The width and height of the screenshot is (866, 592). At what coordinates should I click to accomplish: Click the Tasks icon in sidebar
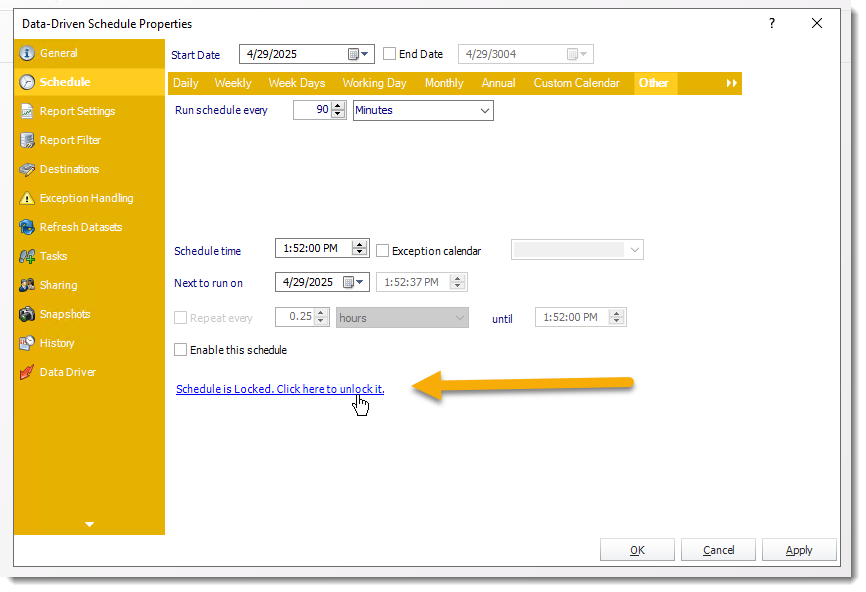point(27,256)
